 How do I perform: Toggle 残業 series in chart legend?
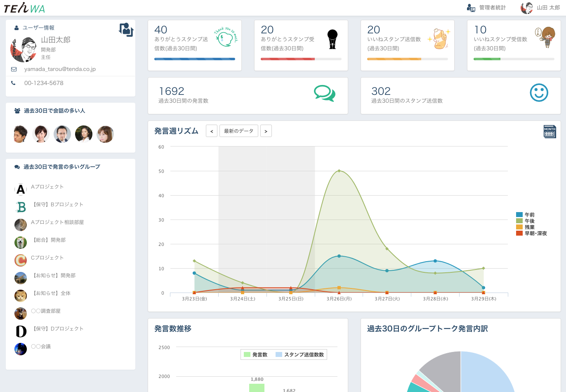click(x=525, y=227)
